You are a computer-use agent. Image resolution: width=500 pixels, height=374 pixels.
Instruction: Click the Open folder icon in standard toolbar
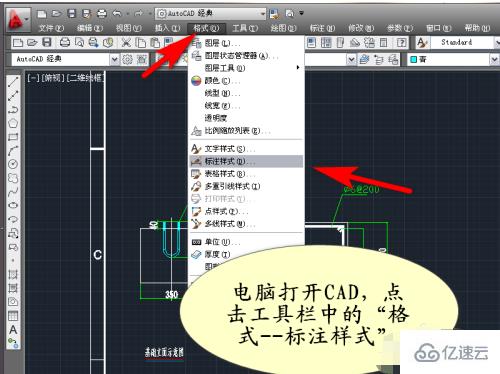pos(32,42)
